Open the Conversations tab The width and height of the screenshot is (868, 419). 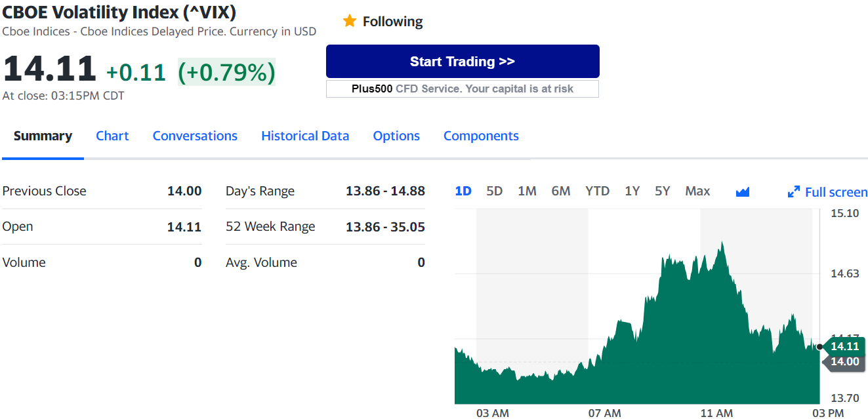pyautogui.click(x=195, y=136)
